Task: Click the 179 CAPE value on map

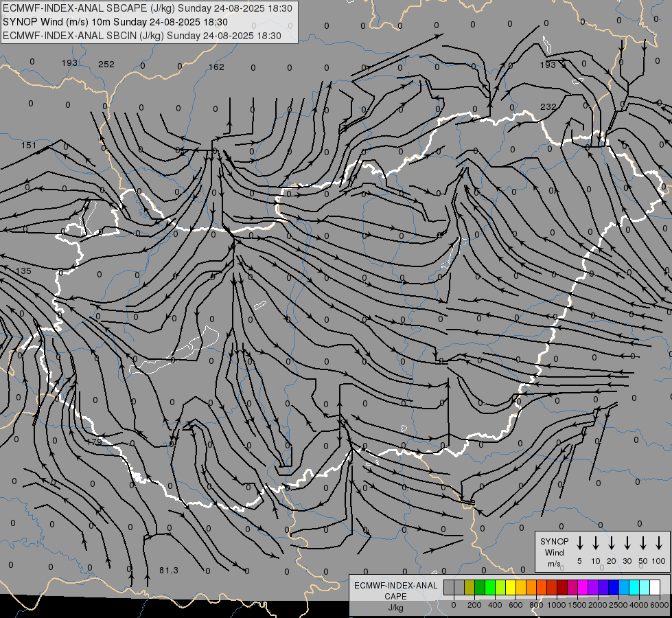Action: pos(94,442)
